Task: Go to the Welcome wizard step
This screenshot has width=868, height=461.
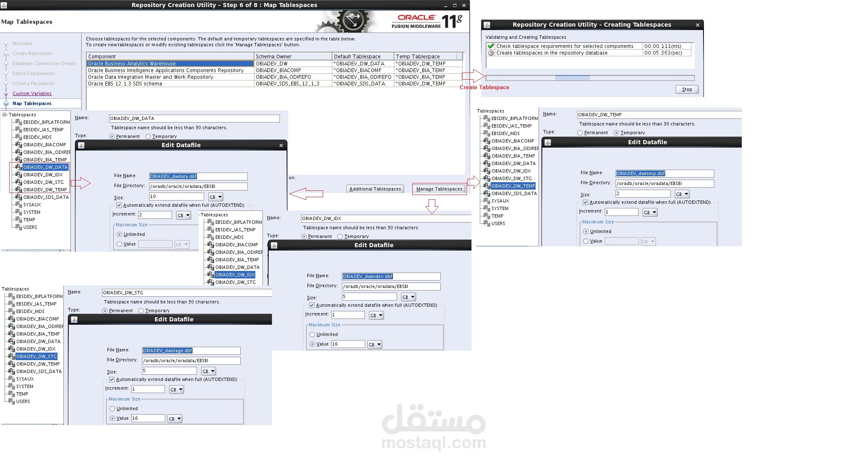Action: [22, 43]
